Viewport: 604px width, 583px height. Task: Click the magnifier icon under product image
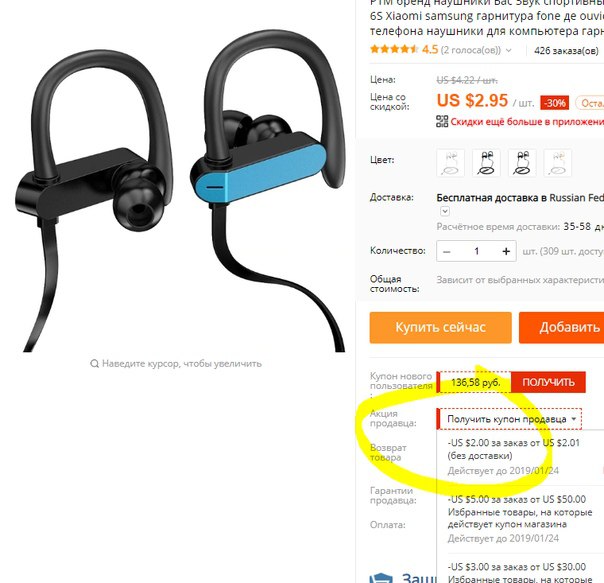point(94,363)
